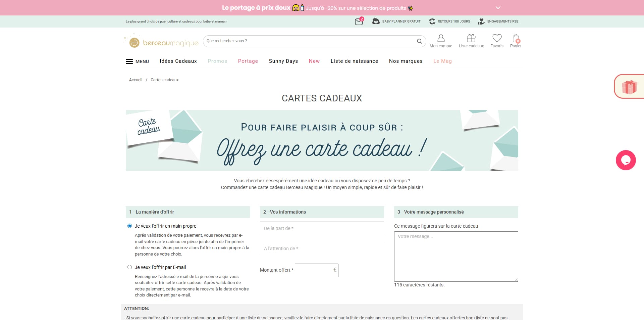Open the Panier shopping bag icon

[x=516, y=38]
